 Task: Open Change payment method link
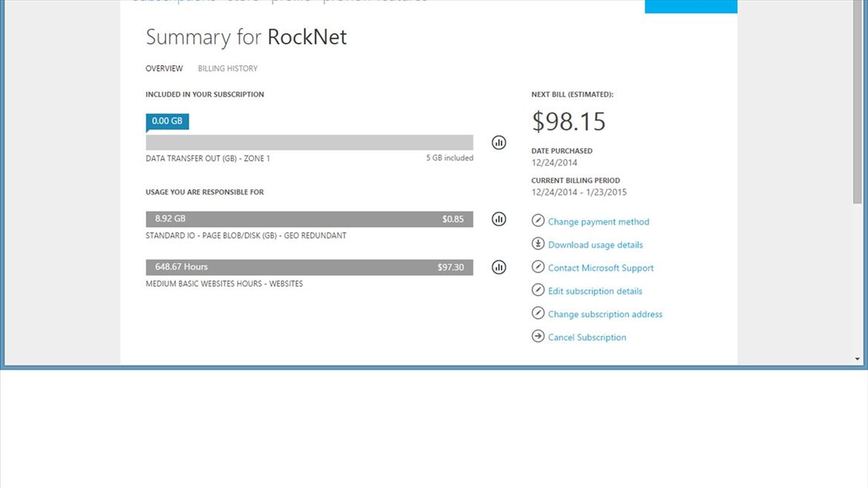(599, 222)
